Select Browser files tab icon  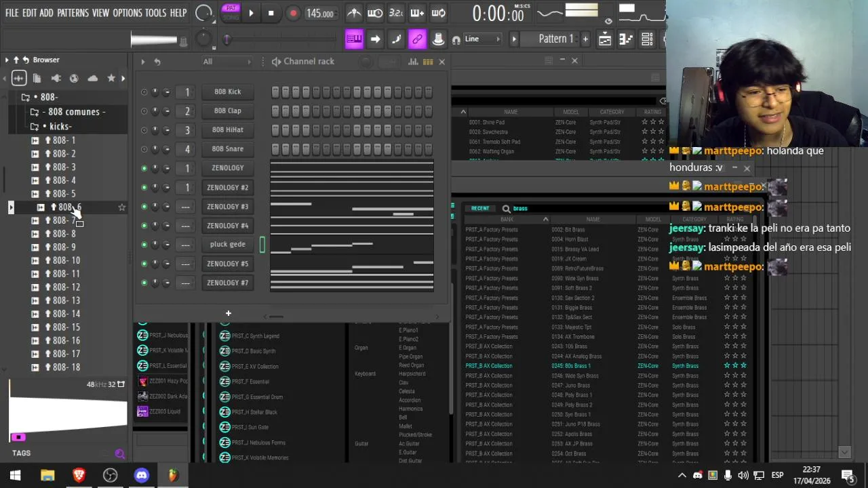point(37,79)
